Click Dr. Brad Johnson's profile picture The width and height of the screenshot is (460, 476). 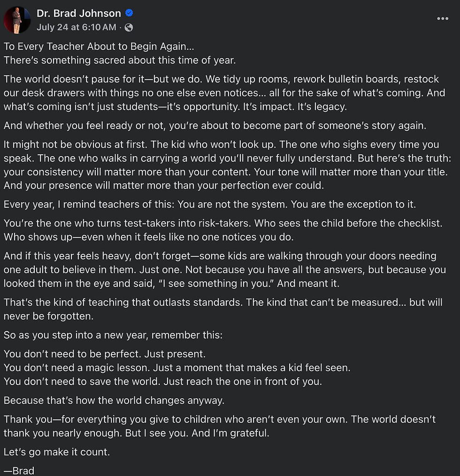17,20
